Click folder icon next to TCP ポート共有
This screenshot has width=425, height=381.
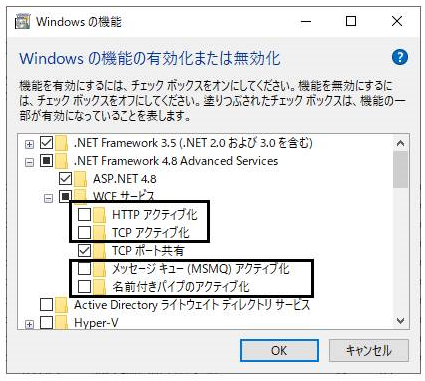[99, 251]
